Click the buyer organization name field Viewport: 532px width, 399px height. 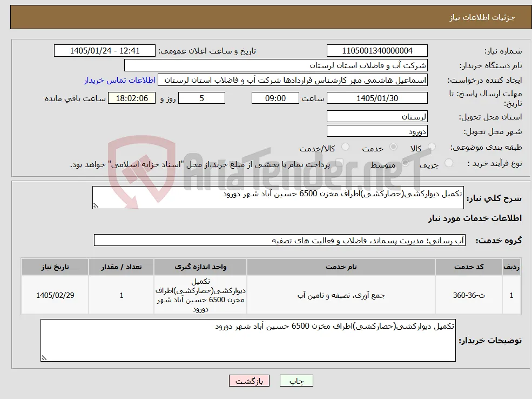click(276, 65)
